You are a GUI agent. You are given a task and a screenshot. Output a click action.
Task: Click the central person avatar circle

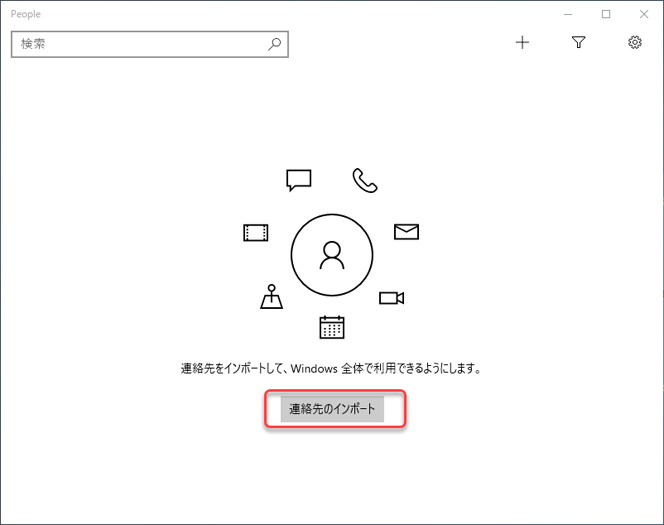[x=332, y=255]
